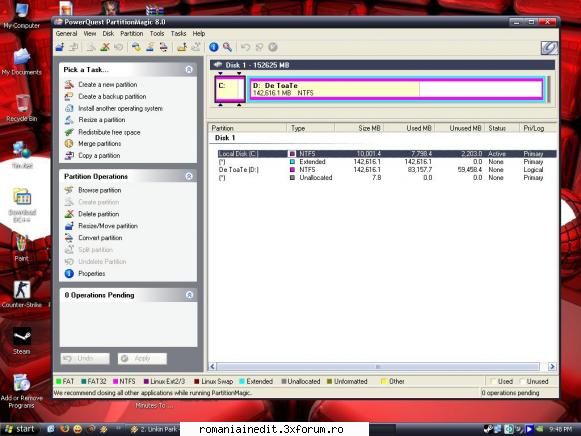Click the Create a new partition task icon

pyautogui.click(x=69, y=84)
